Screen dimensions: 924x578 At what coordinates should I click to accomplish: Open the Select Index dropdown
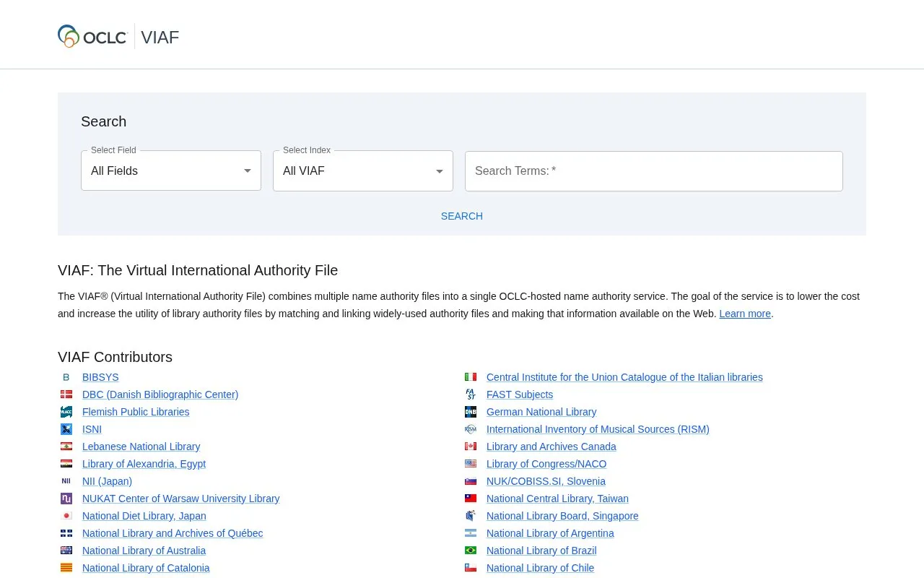point(363,171)
